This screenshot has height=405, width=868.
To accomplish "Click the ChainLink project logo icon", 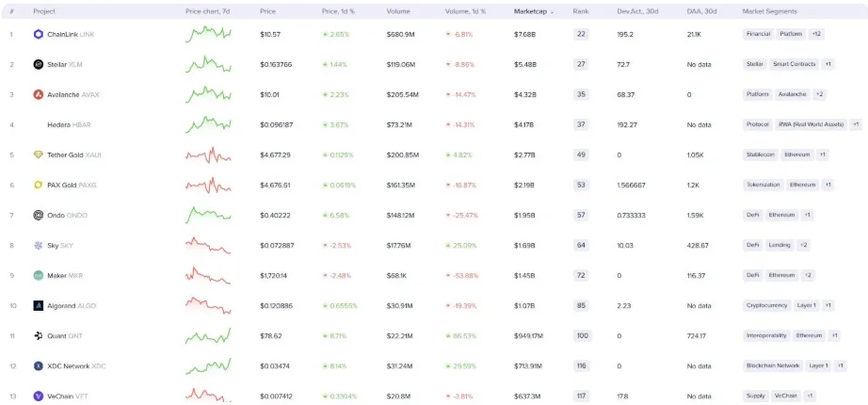I will pyautogui.click(x=39, y=34).
